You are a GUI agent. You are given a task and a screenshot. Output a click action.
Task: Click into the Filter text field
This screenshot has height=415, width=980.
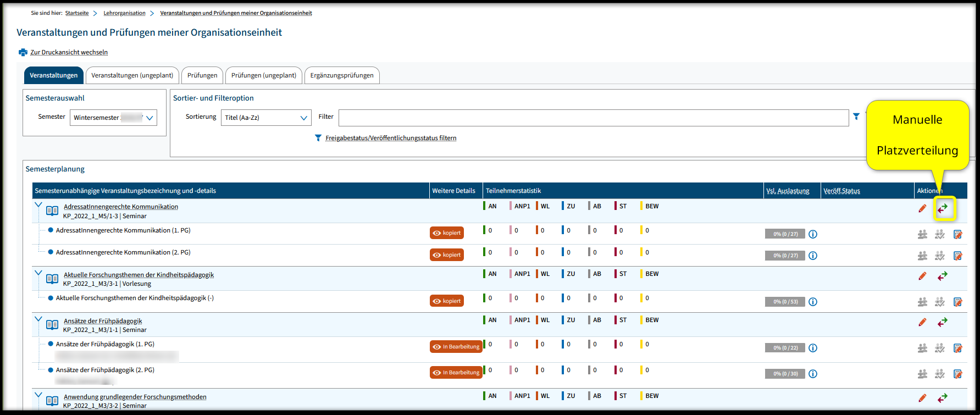click(594, 118)
